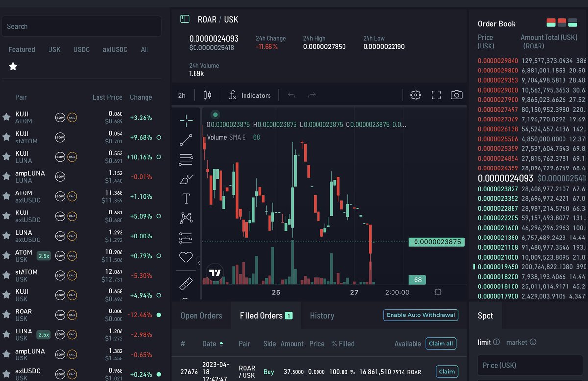Filter pairs by axlUSDC
The height and width of the screenshot is (381, 588).
point(115,49)
